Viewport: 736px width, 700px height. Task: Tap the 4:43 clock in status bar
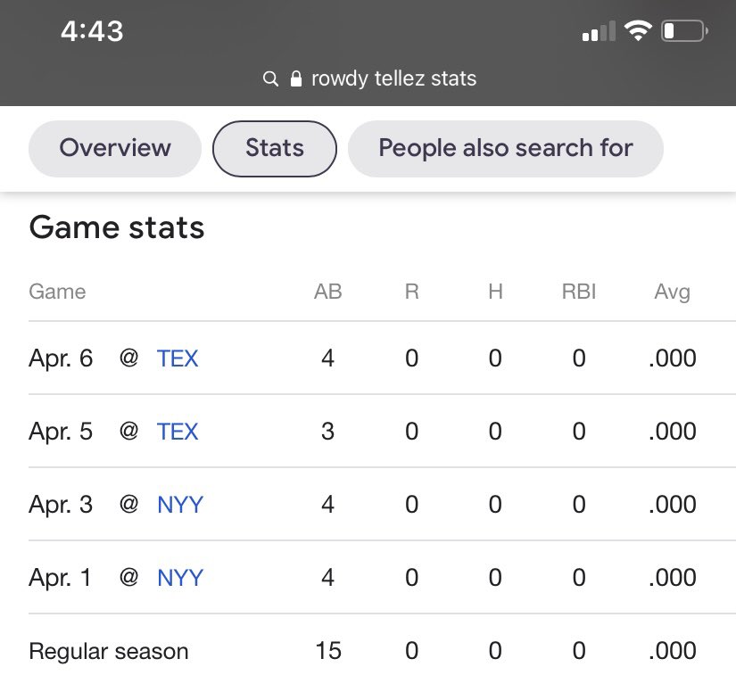click(x=92, y=31)
